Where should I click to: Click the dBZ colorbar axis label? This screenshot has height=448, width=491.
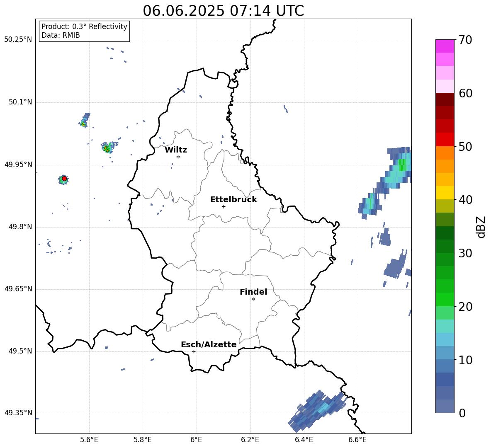click(x=481, y=227)
